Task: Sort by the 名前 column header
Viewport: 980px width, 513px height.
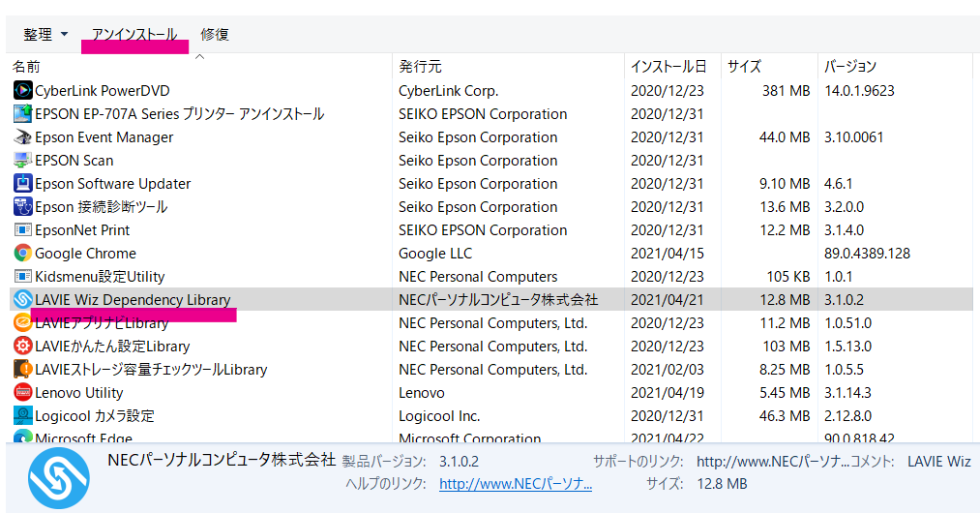Action: (26, 67)
